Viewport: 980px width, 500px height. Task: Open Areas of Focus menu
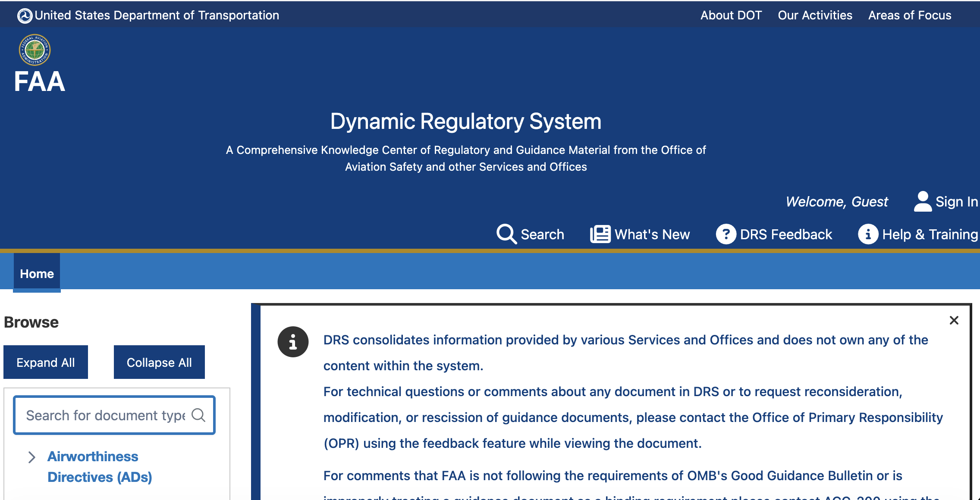910,15
